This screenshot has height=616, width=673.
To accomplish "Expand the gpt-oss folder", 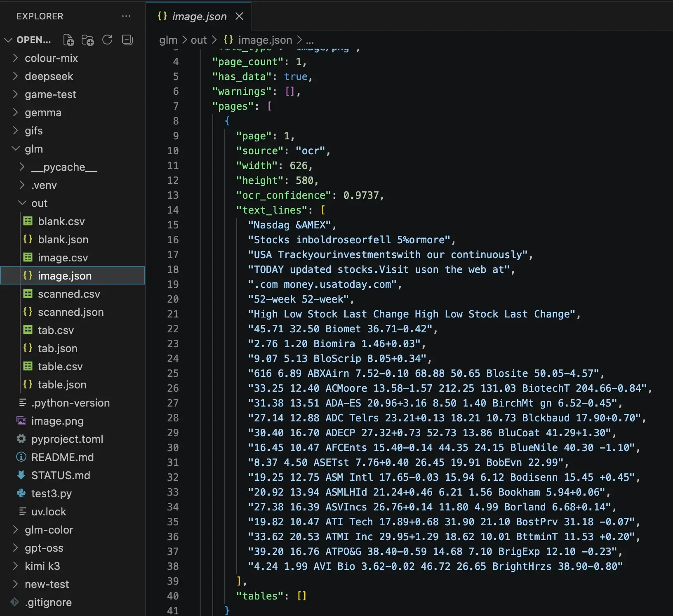I will tap(15, 548).
